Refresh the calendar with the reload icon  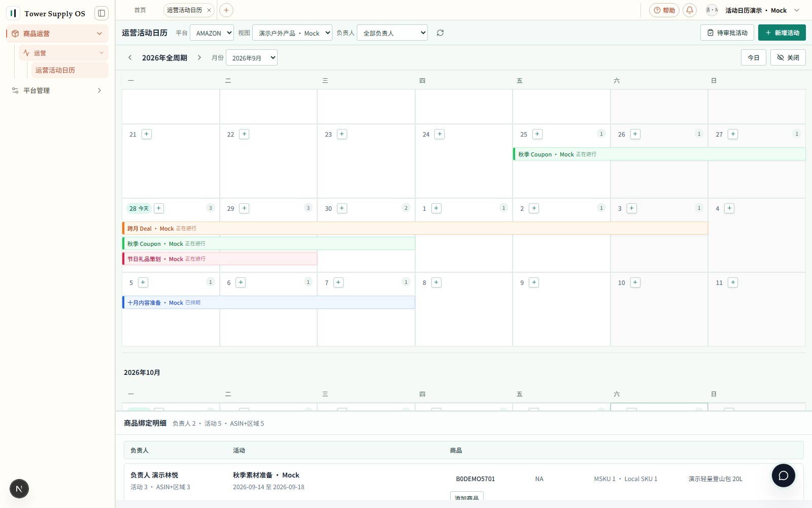(440, 33)
